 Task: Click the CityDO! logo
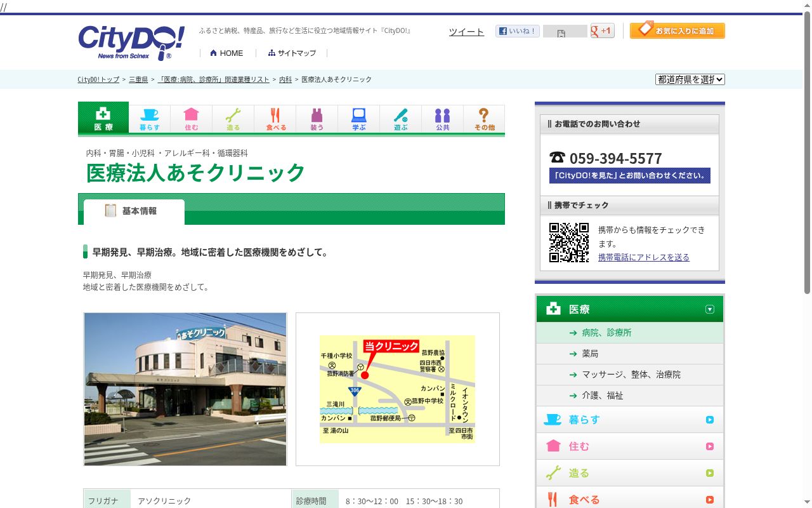pos(131,43)
